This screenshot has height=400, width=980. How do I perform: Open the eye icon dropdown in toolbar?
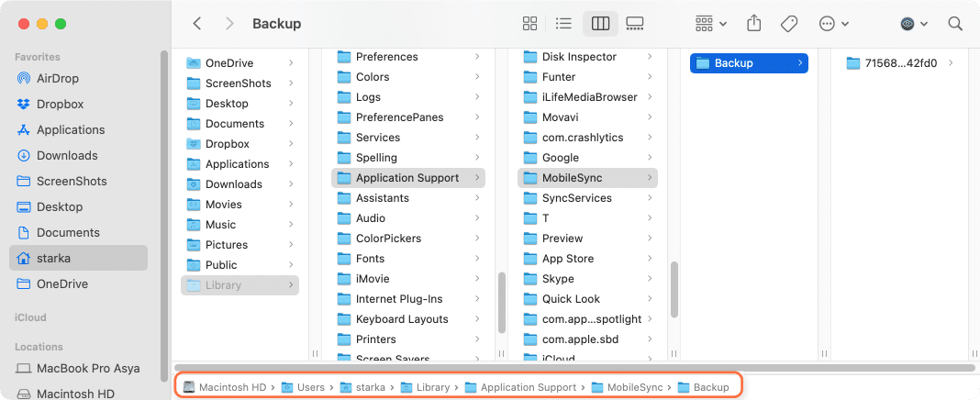(x=914, y=24)
